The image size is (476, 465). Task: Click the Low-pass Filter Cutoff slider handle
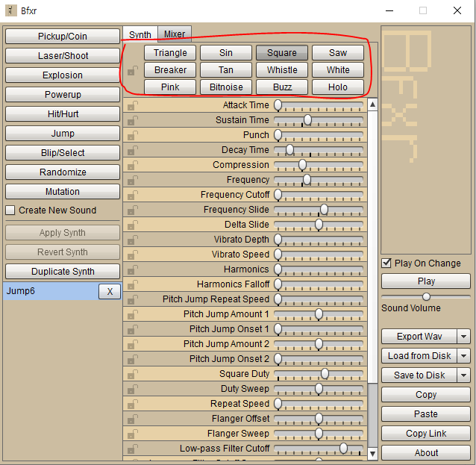pos(343,448)
